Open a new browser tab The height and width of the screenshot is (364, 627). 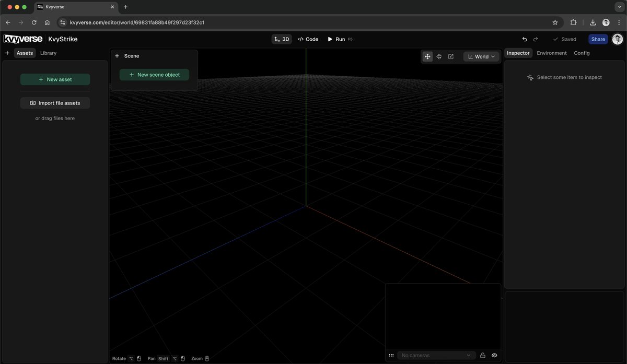point(125,7)
